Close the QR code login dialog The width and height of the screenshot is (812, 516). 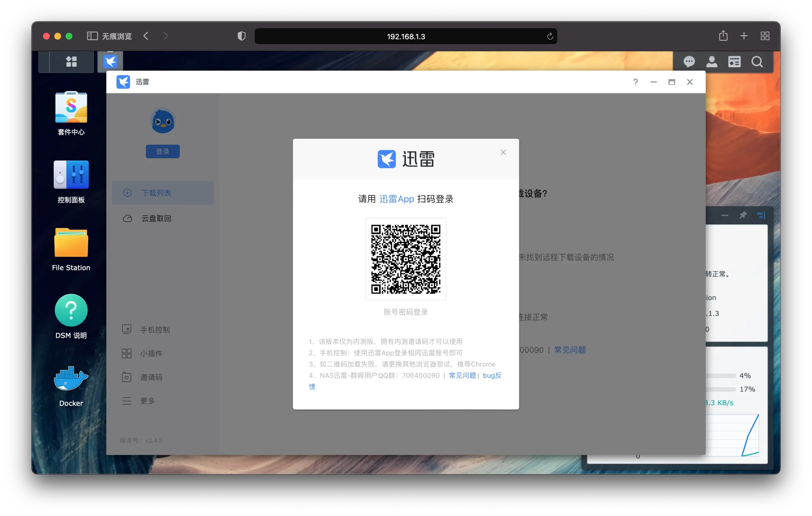click(x=503, y=152)
